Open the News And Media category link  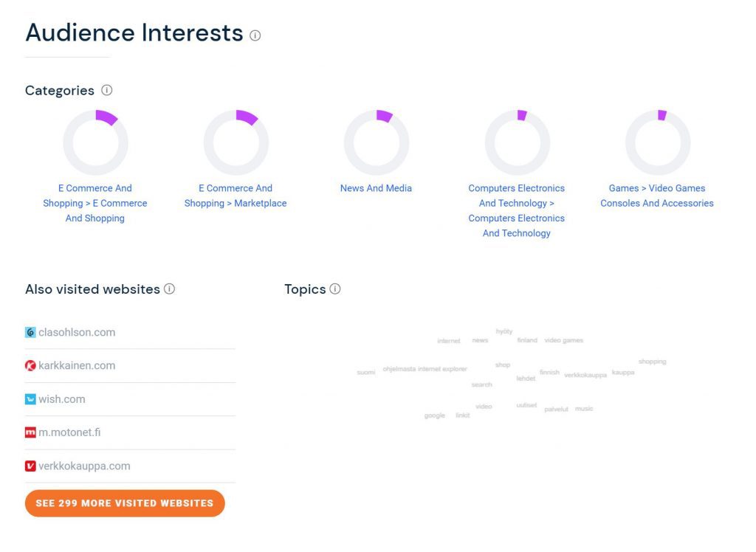point(376,188)
